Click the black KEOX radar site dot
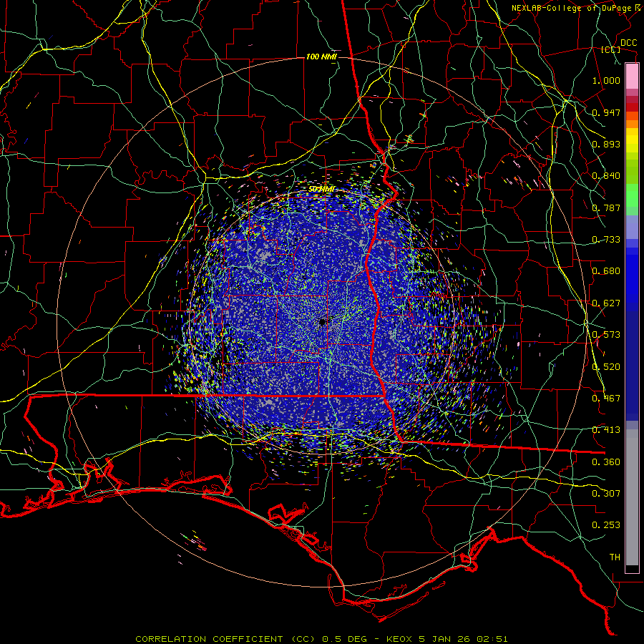This screenshot has height=644, width=644. [x=323, y=322]
